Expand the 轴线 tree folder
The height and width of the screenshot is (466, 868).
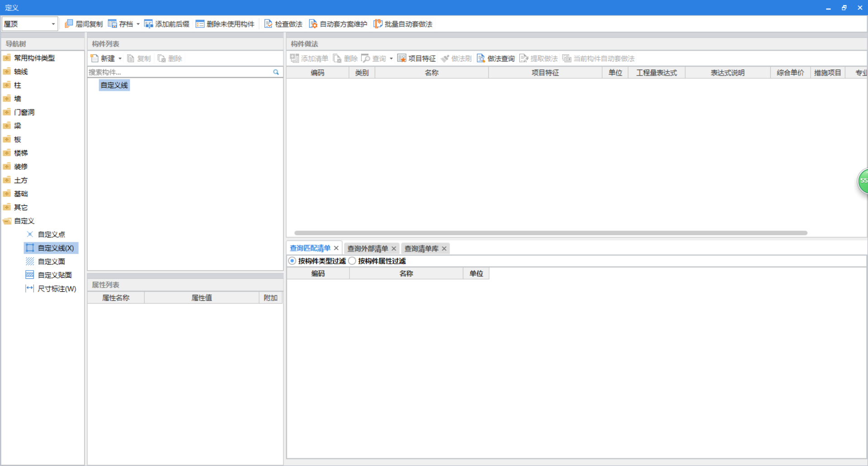[x=7, y=71]
